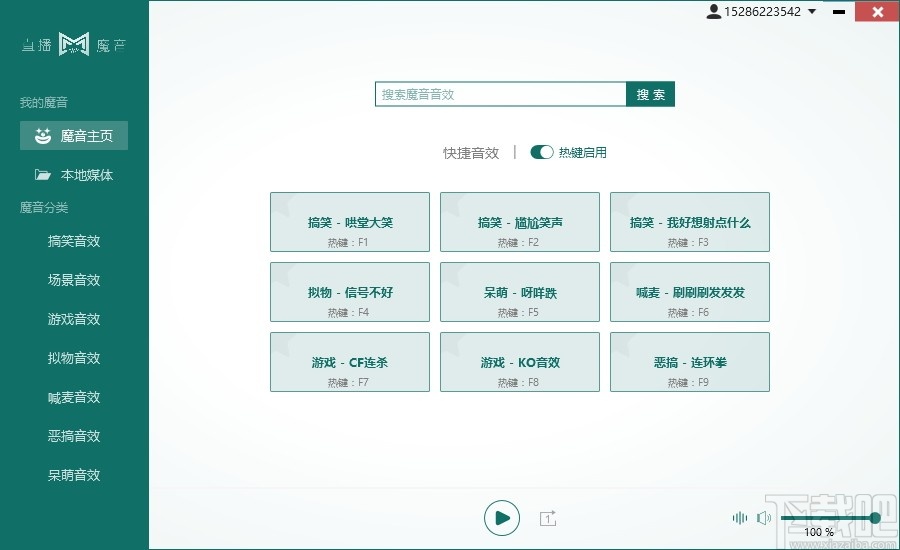Select the 喊麦音效 category
The width and height of the screenshot is (900, 550).
[74, 397]
